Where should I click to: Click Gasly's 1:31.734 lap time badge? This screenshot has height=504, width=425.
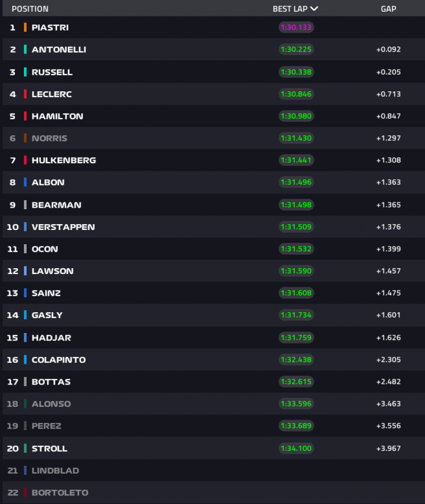(x=296, y=315)
